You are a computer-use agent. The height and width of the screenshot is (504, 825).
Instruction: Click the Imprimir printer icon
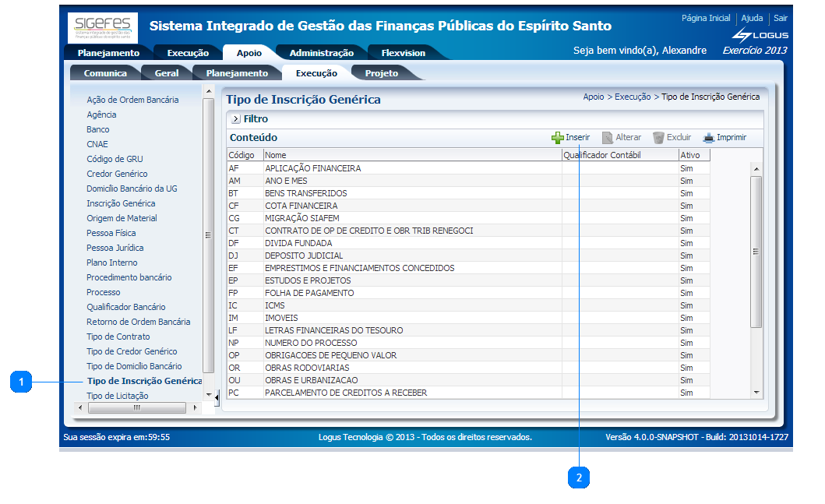pos(708,138)
